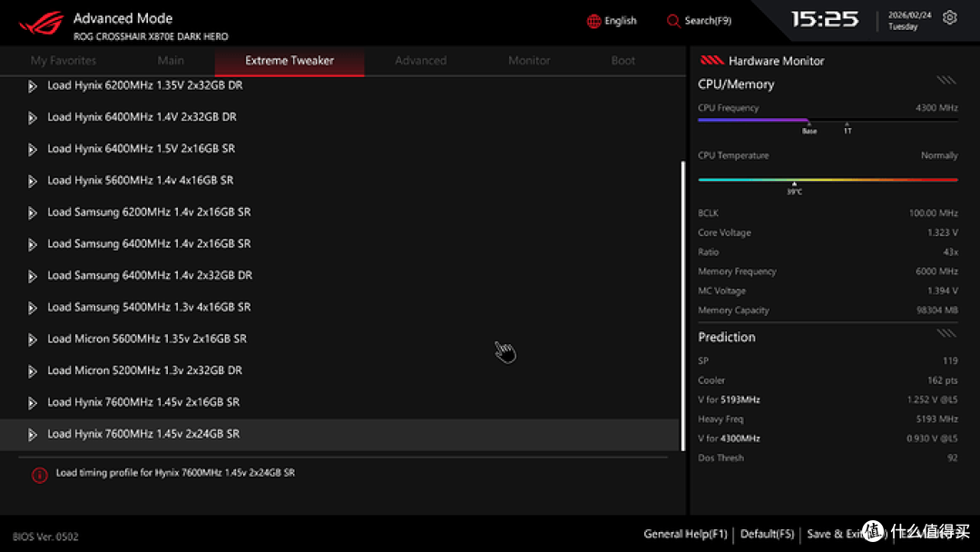Open the Boot tab
Screen dimensions: 980x552
(623, 61)
